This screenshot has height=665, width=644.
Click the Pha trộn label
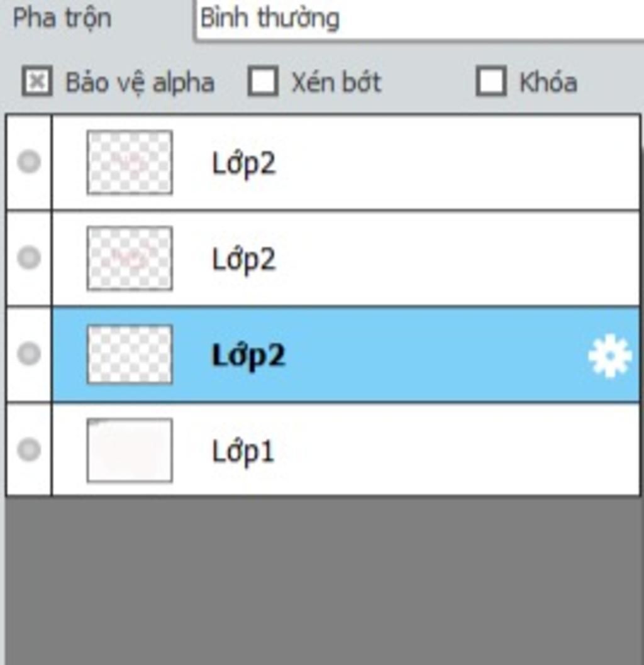[62, 19]
